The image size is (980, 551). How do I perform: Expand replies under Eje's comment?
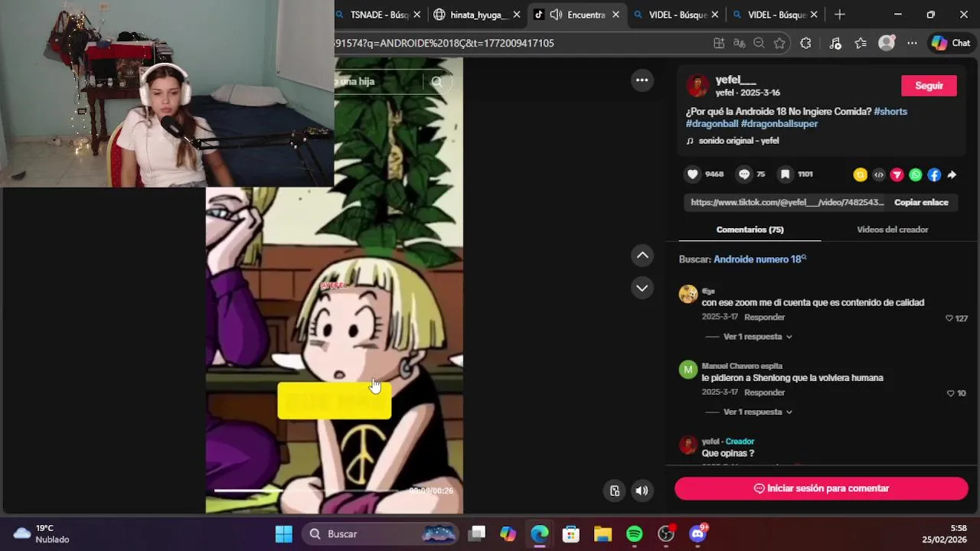[757, 337]
